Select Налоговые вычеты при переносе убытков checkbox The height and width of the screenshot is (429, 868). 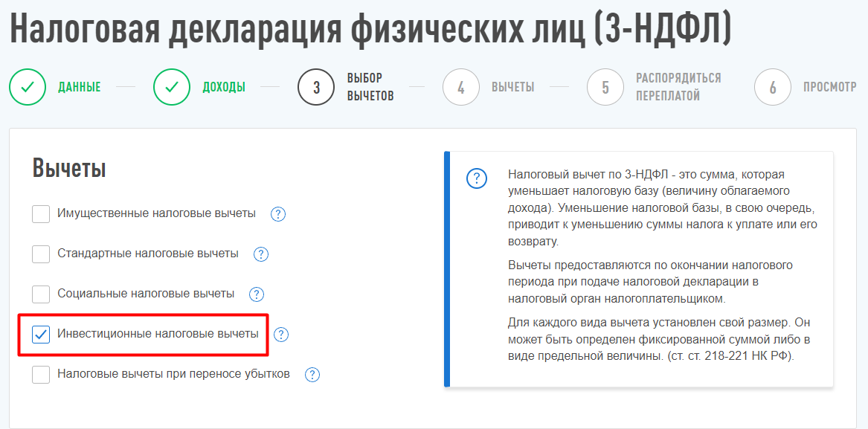(x=41, y=375)
